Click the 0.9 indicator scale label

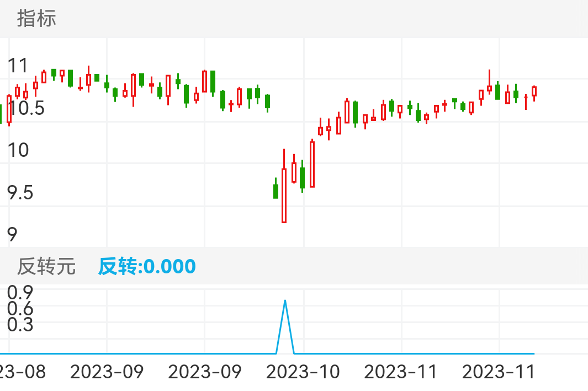(x=20, y=292)
